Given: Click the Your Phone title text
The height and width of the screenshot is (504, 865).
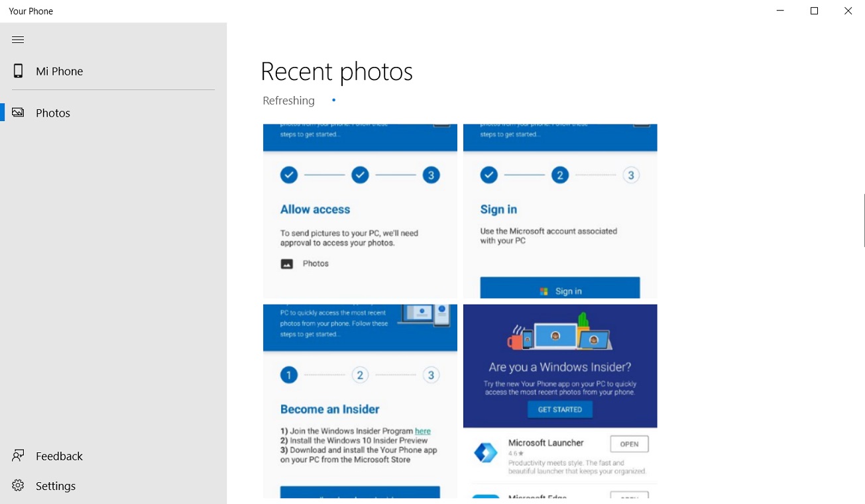Looking at the screenshot, I should tap(30, 11).
